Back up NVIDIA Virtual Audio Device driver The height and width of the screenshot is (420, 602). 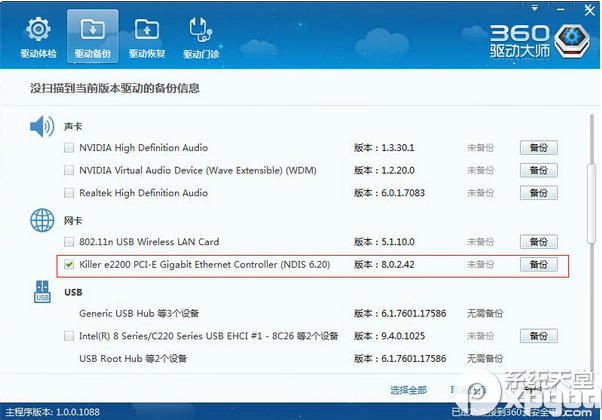tap(539, 170)
